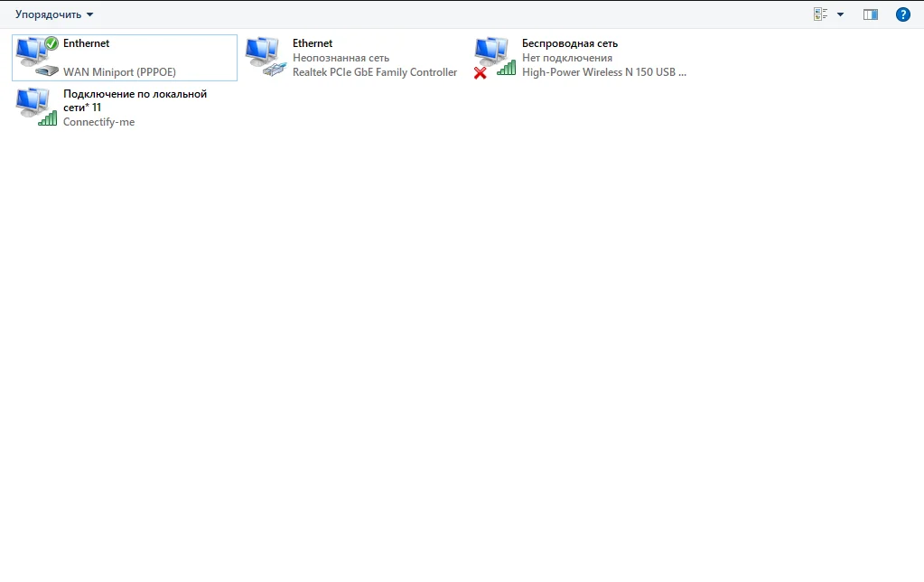This screenshot has height=582, width=924.
Task: Click the Беспроводная сеть name label
Action: click(570, 43)
